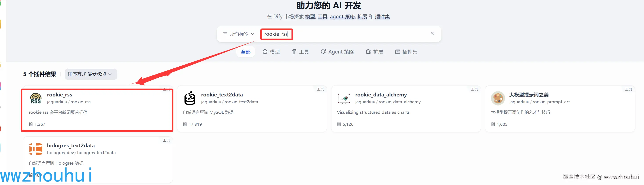Click the filter icon beside 所有标签

click(225, 34)
